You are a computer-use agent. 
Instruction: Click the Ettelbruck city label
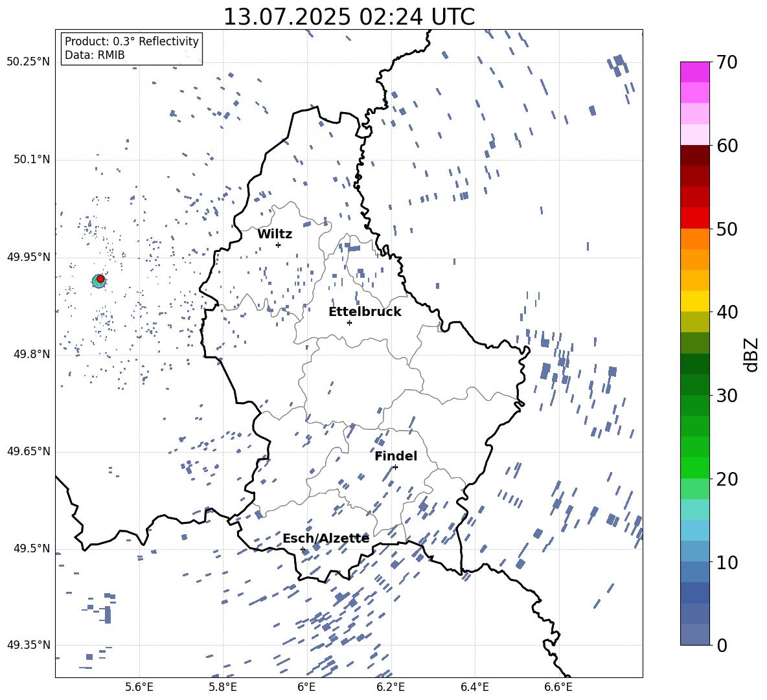(x=365, y=312)
